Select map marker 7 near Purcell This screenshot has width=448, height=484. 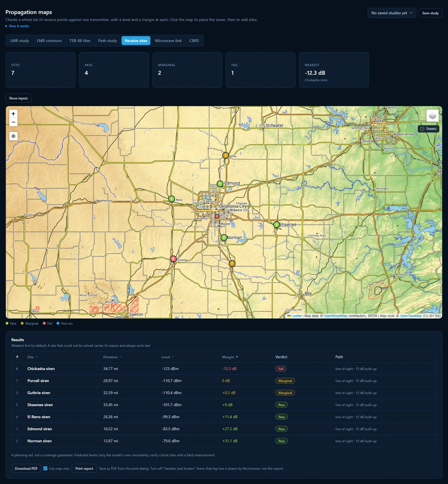(232, 263)
